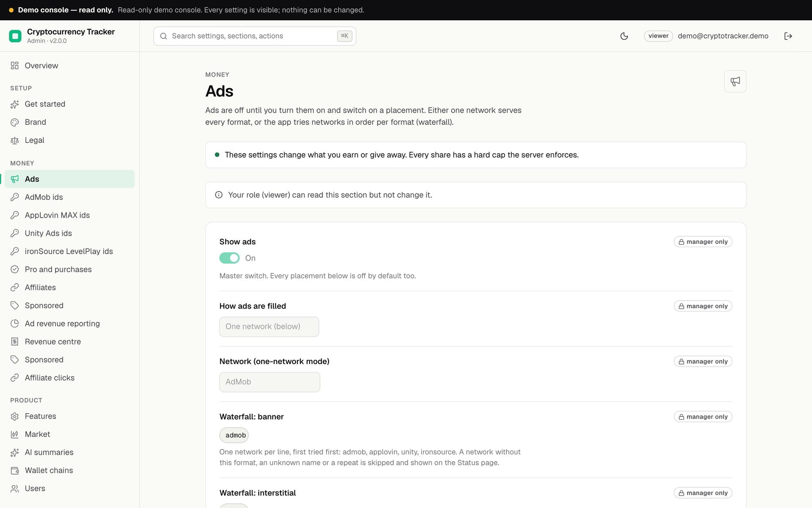Click the Market candlestick chart icon
Screen dimensions: 812x508
click(x=15, y=434)
